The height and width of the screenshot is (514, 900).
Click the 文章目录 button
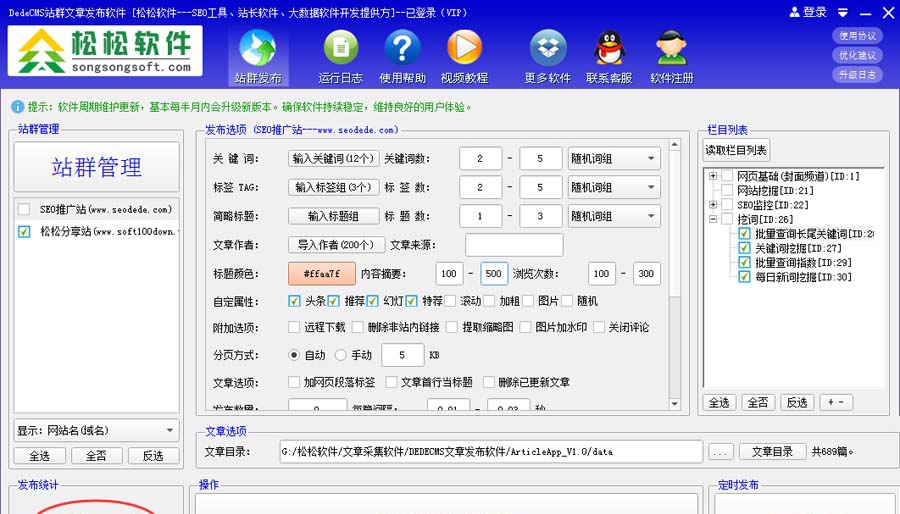pos(773,452)
